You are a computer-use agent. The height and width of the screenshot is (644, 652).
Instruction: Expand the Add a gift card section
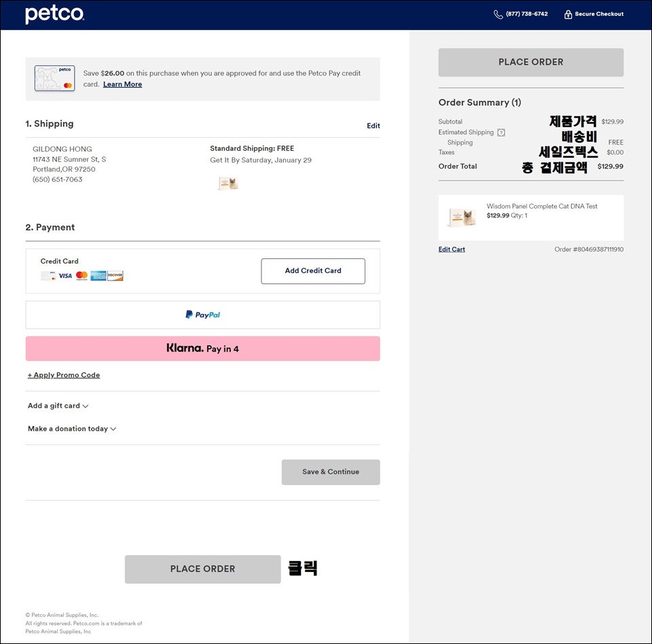click(x=58, y=406)
